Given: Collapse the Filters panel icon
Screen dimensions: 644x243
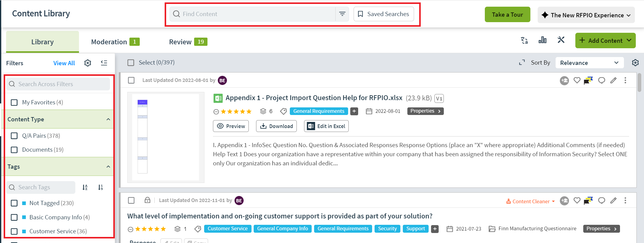Looking at the screenshot, I should pyautogui.click(x=104, y=63).
